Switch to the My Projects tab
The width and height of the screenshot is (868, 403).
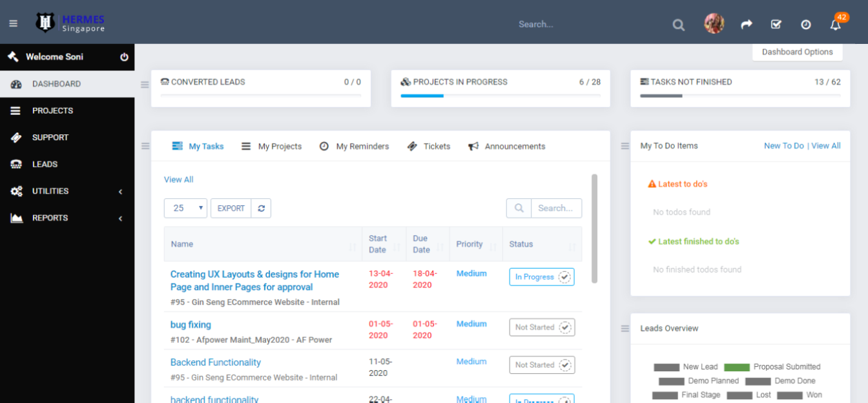tap(272, 147)
